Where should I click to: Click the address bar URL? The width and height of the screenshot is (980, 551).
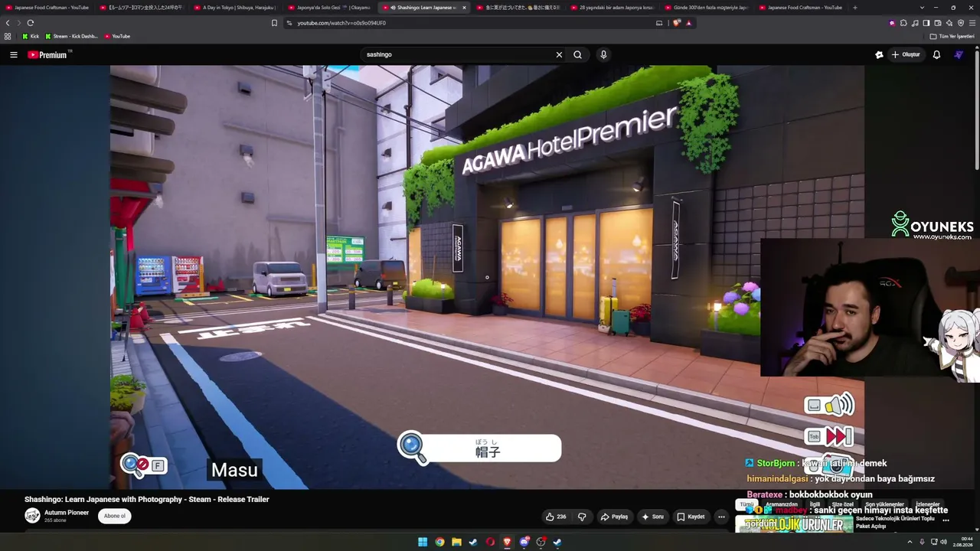tap(341, 23)
